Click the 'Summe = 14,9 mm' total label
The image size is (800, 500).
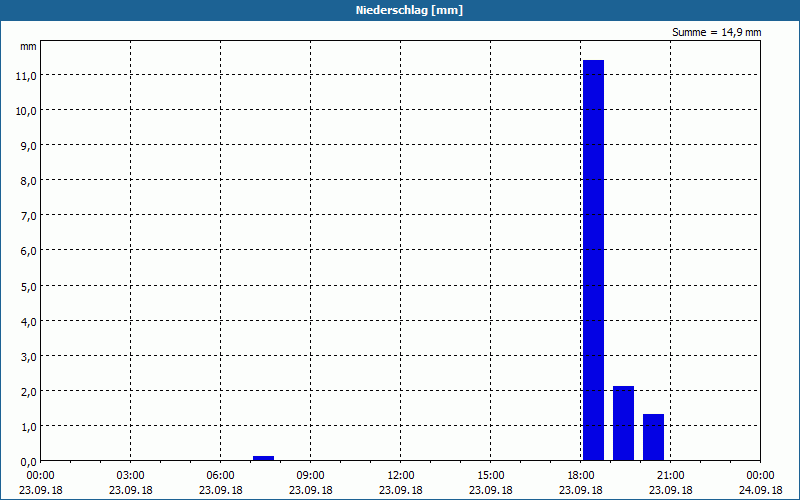tap(716, 32)
